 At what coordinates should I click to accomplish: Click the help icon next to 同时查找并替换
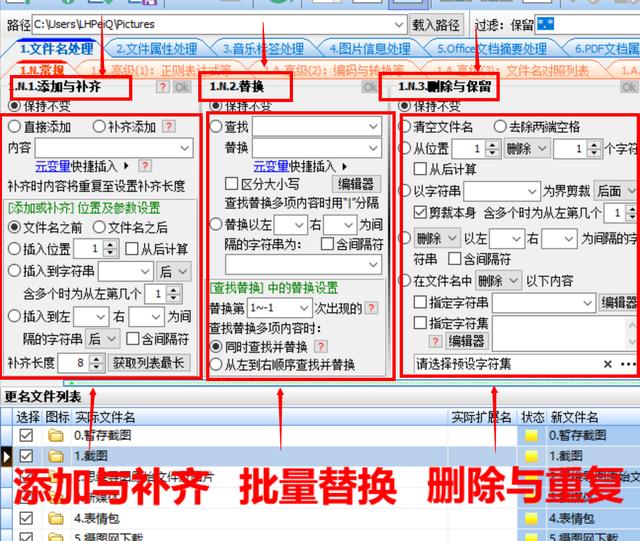click(x=321, y=347)
